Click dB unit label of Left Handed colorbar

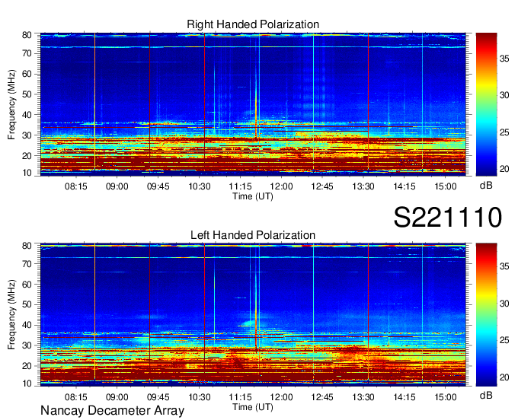[486, 396]
